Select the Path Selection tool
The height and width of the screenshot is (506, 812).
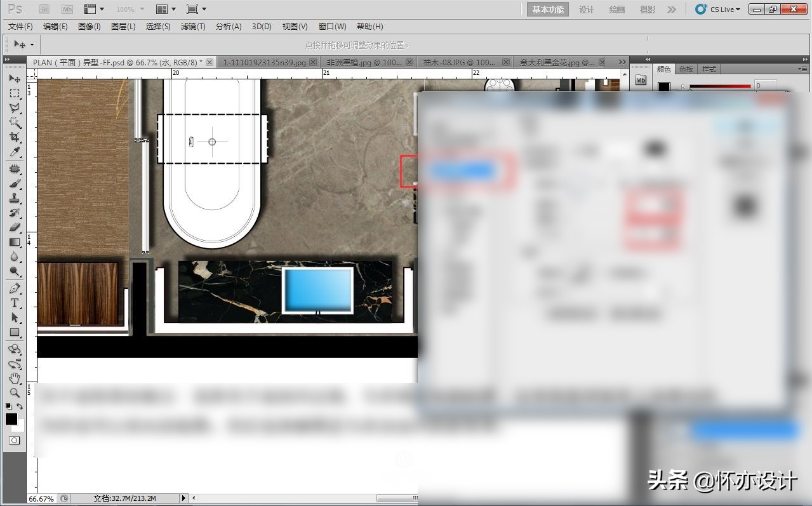point(15,318)
